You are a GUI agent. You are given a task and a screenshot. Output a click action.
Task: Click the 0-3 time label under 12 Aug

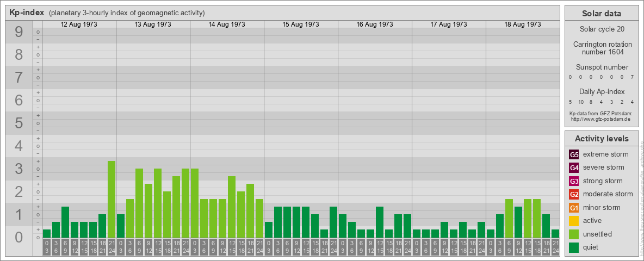(47, 247)
